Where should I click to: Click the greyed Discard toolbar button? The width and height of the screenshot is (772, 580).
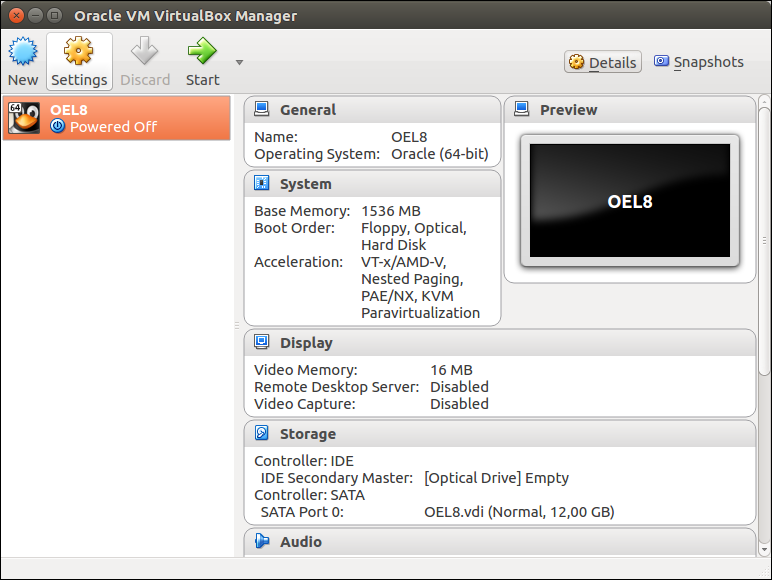click(x=145, y=62)
